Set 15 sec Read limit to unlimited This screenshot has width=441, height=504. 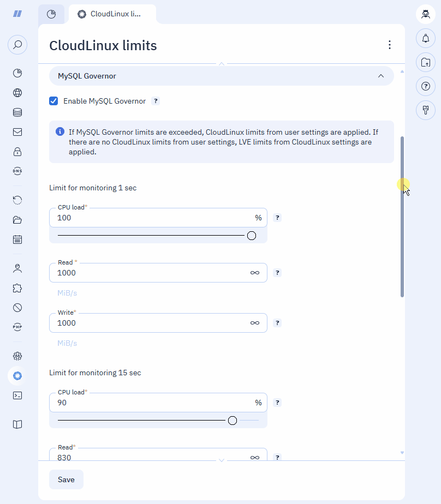point(255,458)
